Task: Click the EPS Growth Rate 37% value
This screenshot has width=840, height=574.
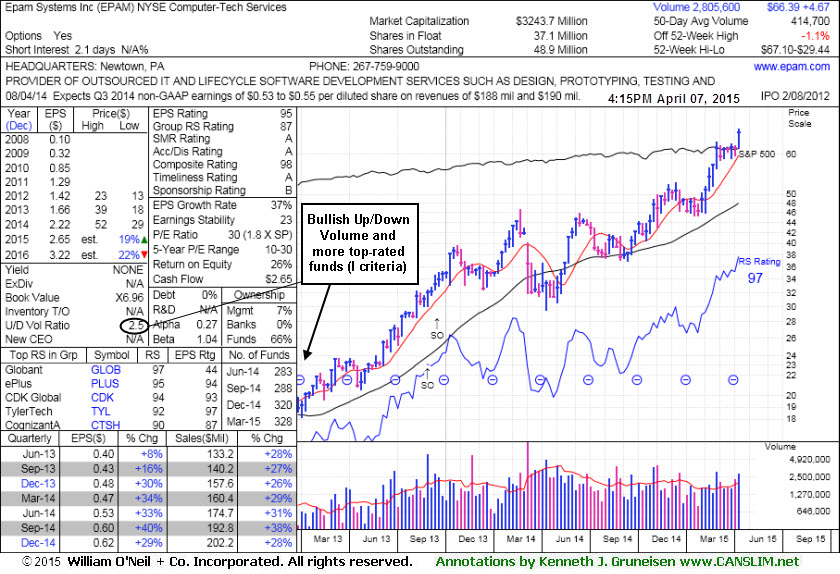Action: [282, 205]
